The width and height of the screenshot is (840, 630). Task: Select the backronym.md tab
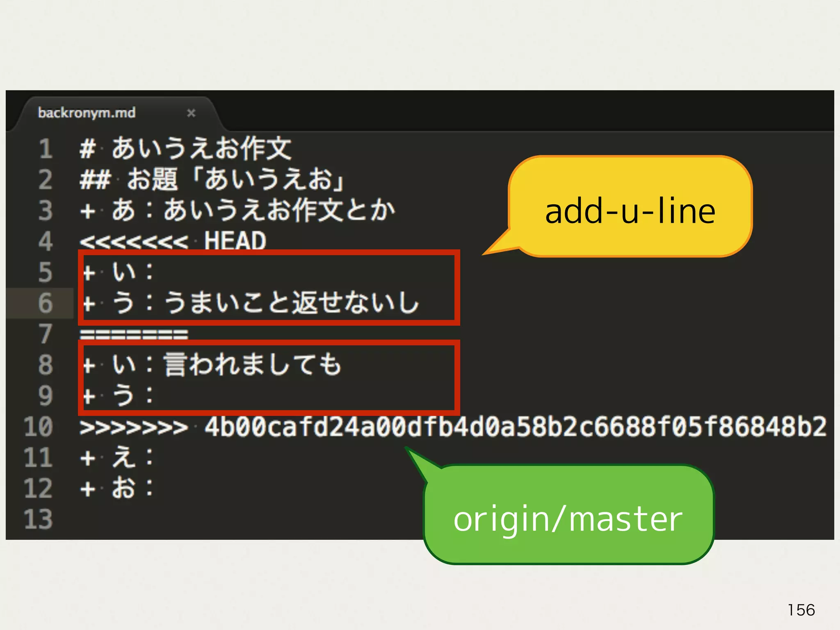(87, 113)
